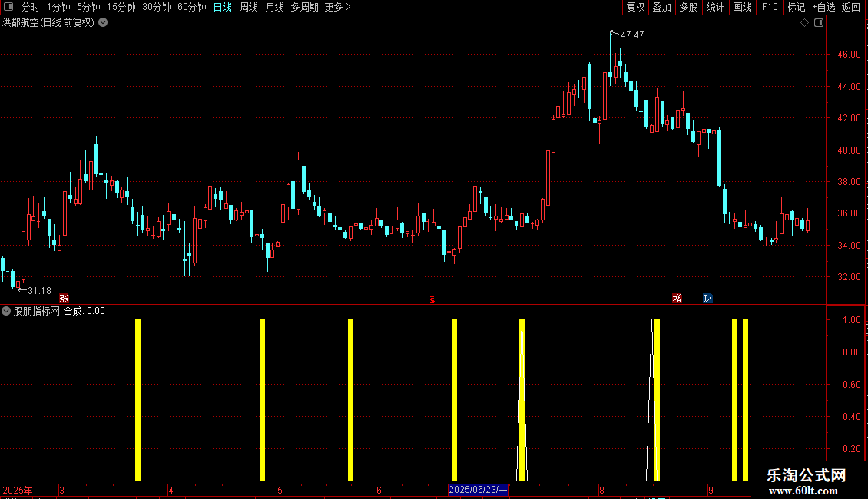Viewport: 868px width, 499px height.
Task: Click the 0.80 indicator axis label
Action: (851, 352)
